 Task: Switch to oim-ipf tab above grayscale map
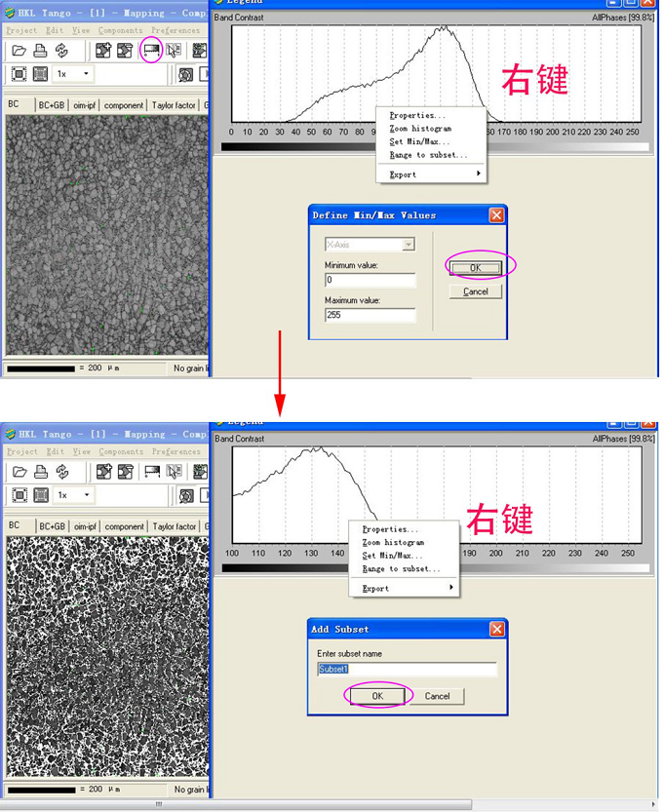click(85, 105)
